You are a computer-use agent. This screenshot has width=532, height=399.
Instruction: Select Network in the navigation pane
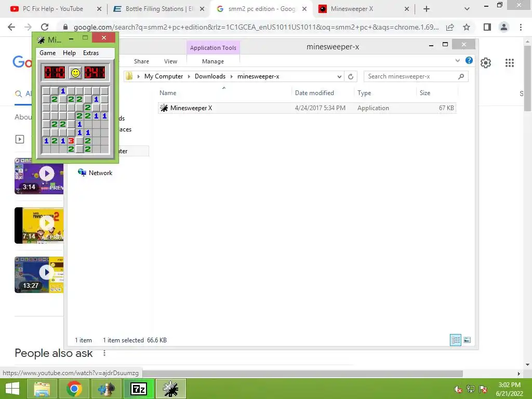100,172
